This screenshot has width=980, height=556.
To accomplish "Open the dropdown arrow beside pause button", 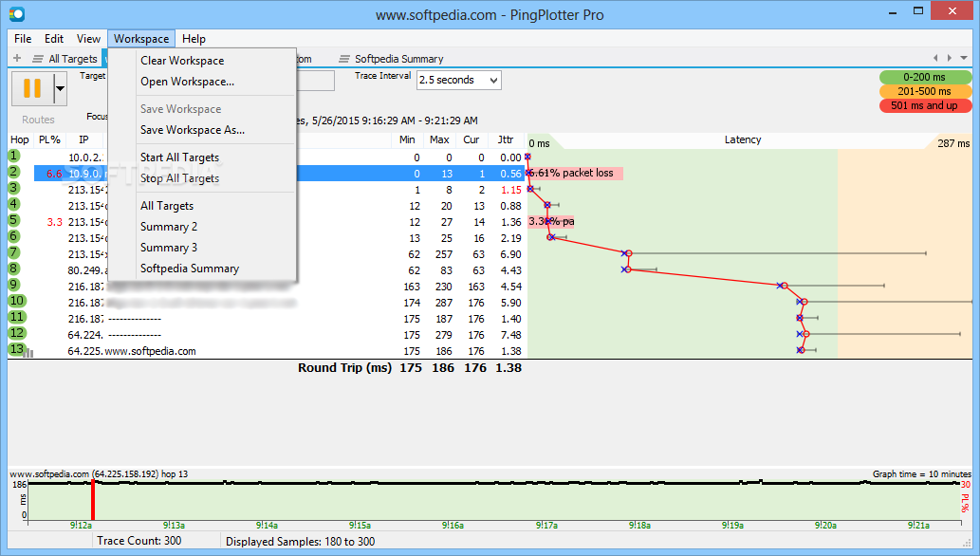I will pyautogui.click(x=60, y=88).
